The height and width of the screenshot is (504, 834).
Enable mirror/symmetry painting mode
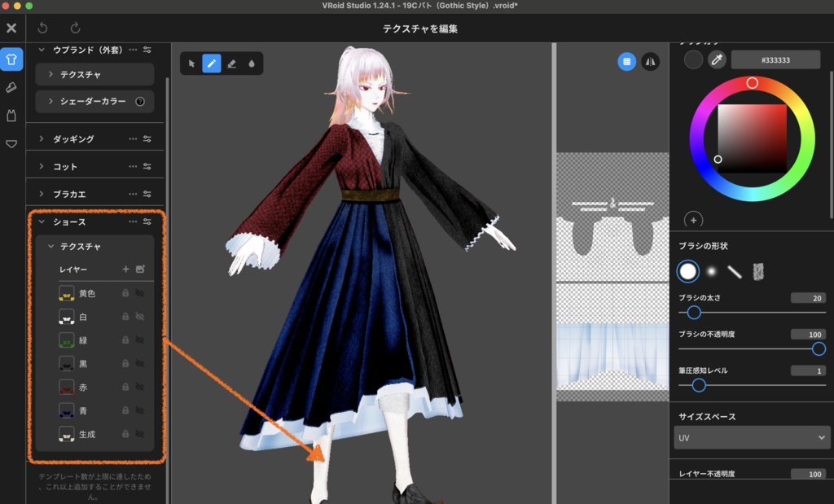(650, 61)
